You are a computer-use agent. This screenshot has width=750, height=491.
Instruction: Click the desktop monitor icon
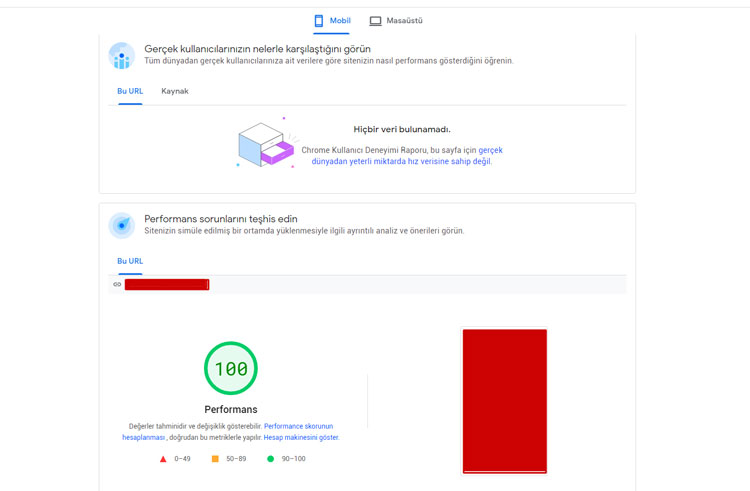(375, 21)
